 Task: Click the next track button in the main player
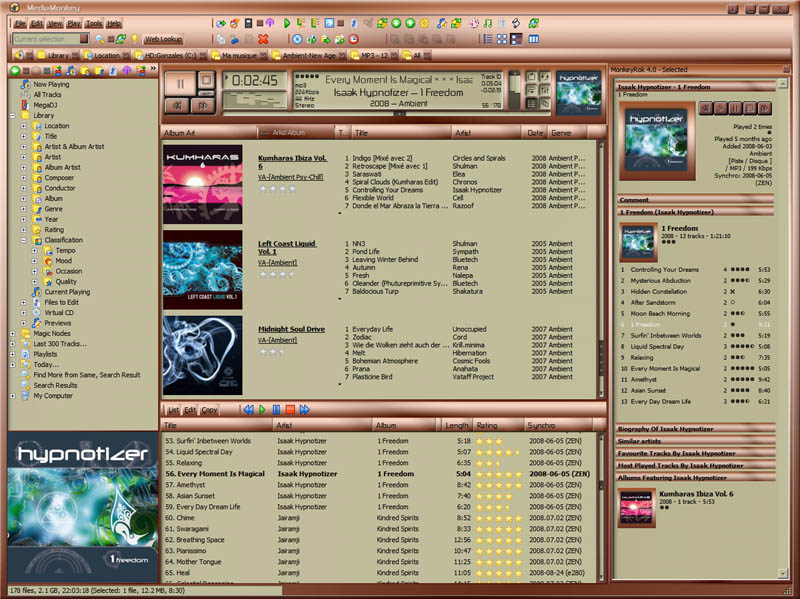tap(203, 106)
